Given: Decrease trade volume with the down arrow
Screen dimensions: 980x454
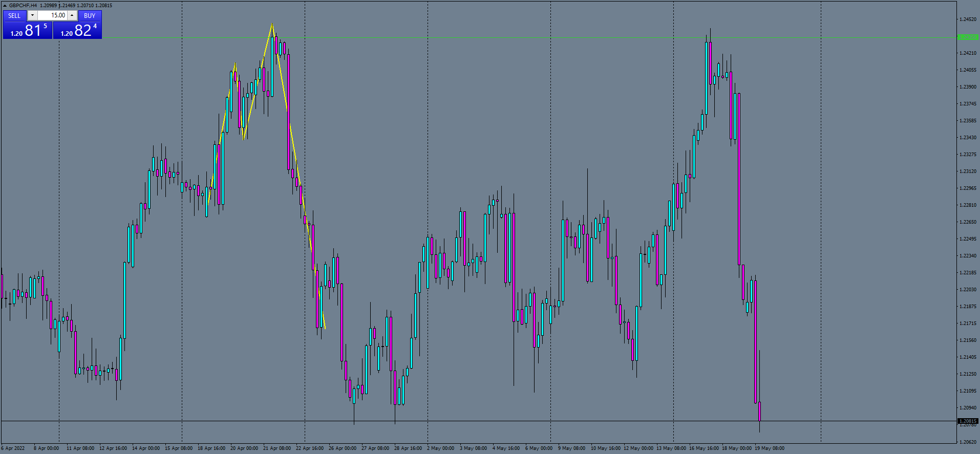Looking at the screenshot, I should point(32,15).
